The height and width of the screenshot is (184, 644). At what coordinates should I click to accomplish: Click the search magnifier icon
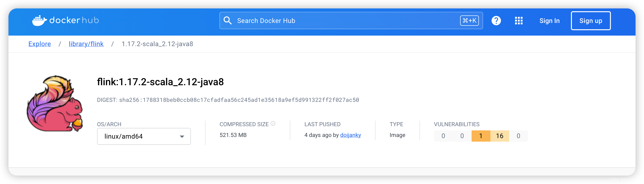(228, 20)
